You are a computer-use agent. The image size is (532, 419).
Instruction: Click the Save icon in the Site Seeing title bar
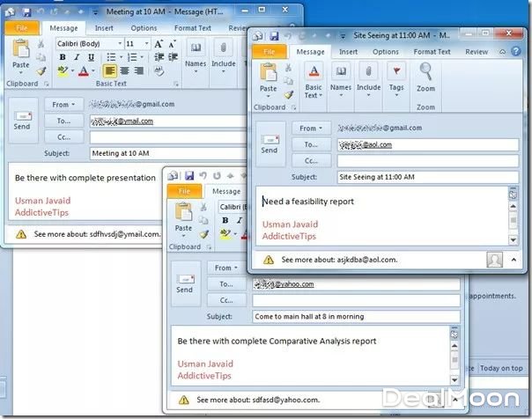(x=275, y=35)
